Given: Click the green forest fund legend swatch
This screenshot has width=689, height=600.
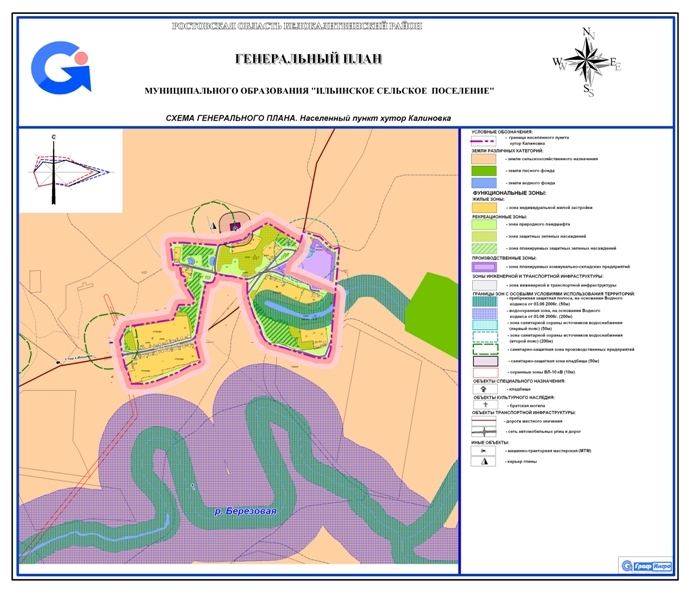Looking at the screenshot, I should point(483,172).
